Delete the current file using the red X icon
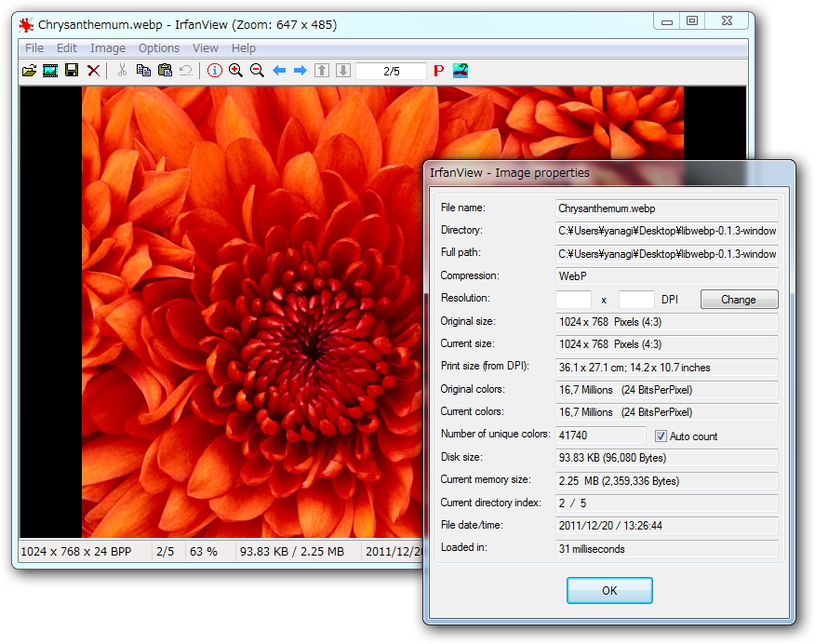 click(x=92, y=70)
